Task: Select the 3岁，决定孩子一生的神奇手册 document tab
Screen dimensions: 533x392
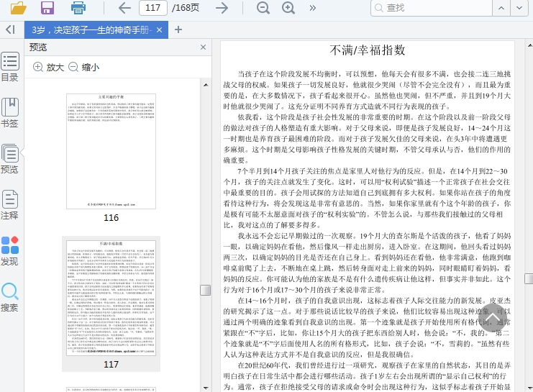Action: pyautogui.click(x=96, y=30)
